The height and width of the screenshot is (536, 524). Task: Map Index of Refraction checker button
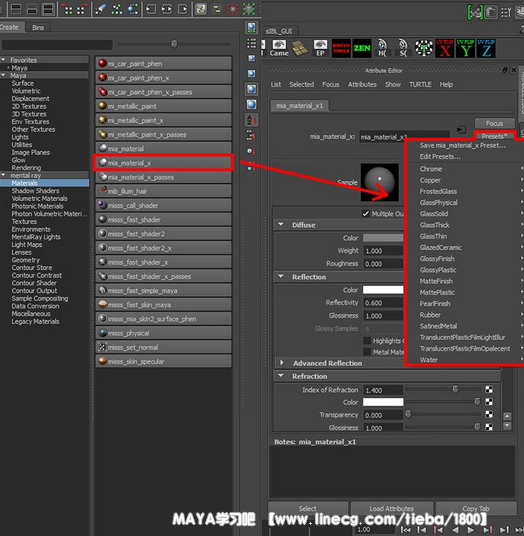pyautogui.click(x=489, y=389)
